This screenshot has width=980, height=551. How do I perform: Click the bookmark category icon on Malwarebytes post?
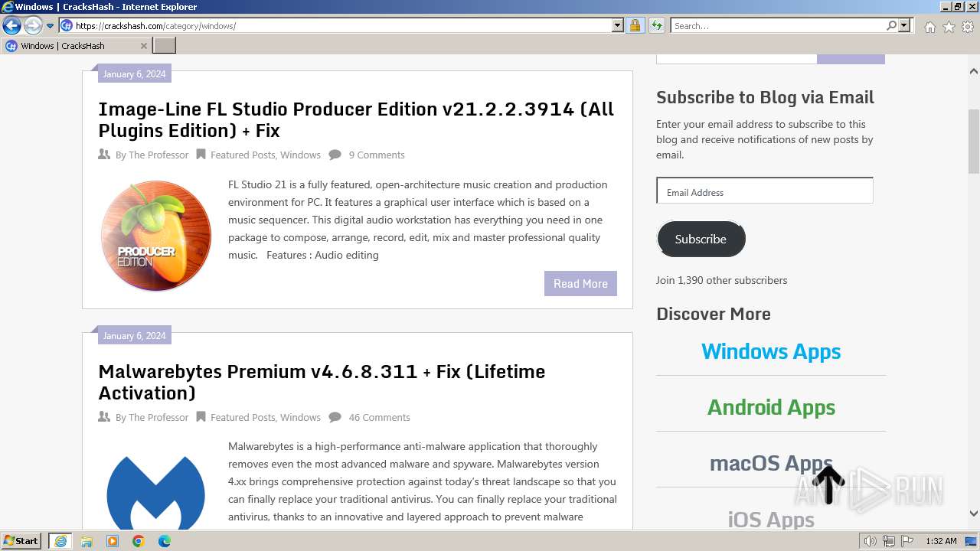tap(201, 417)
